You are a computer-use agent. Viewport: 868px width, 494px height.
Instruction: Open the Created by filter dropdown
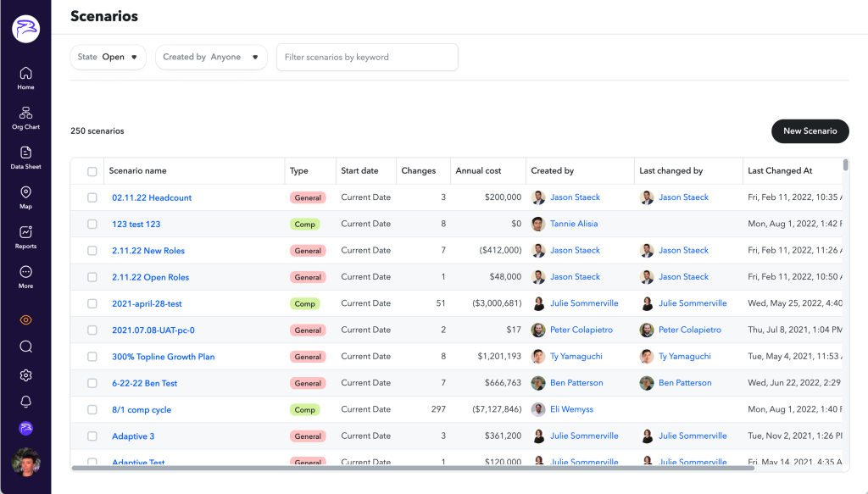pyautogui.click(x=211, y=57)
